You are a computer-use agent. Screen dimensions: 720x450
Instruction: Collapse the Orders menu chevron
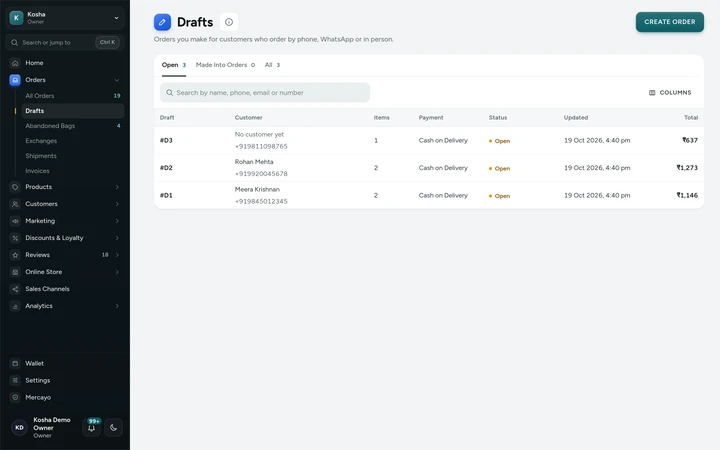(x=117, y=80)
